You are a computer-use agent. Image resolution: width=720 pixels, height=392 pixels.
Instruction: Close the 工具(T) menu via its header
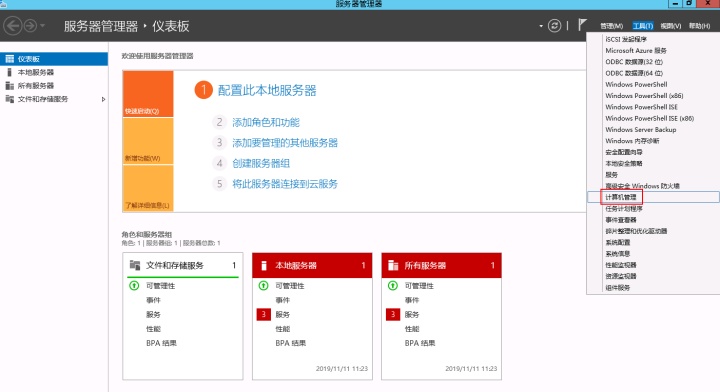642,26
